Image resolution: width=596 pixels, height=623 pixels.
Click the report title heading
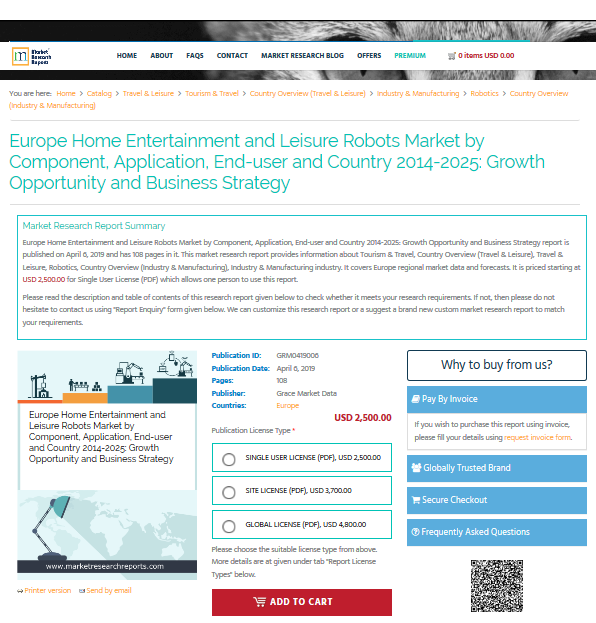point(277,162)
